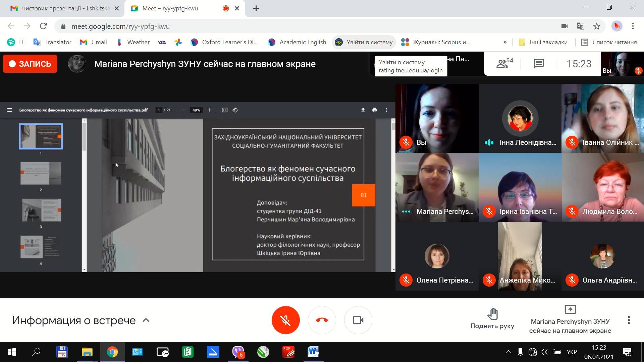Open Список читання reading list
The width and height of the screenshot is (644, 362).
click(609, 42)
